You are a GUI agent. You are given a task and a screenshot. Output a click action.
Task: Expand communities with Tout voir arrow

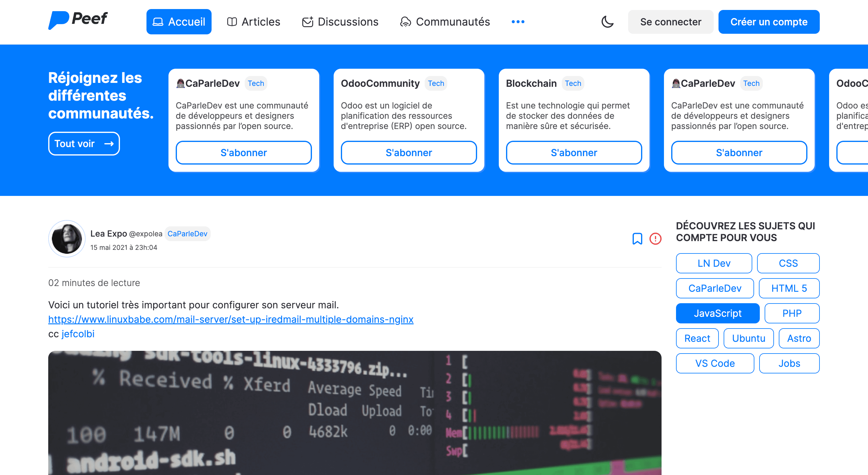point(84,143)
